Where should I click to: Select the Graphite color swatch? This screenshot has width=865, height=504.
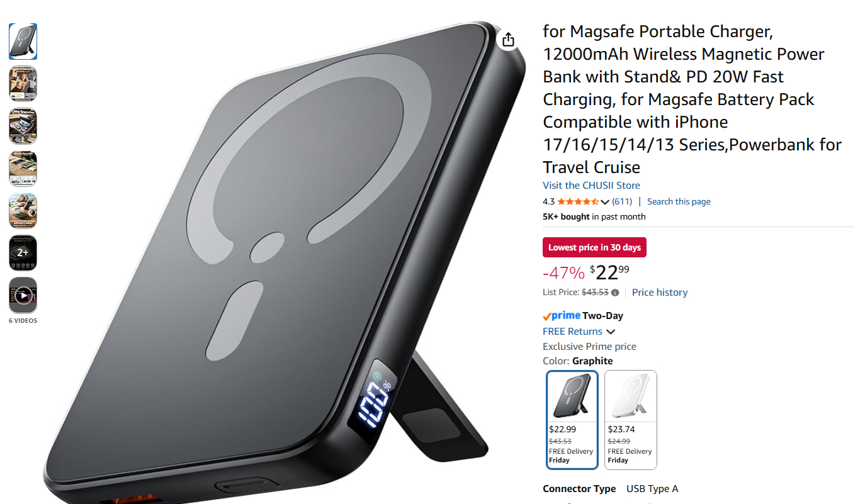click(572, 420)
